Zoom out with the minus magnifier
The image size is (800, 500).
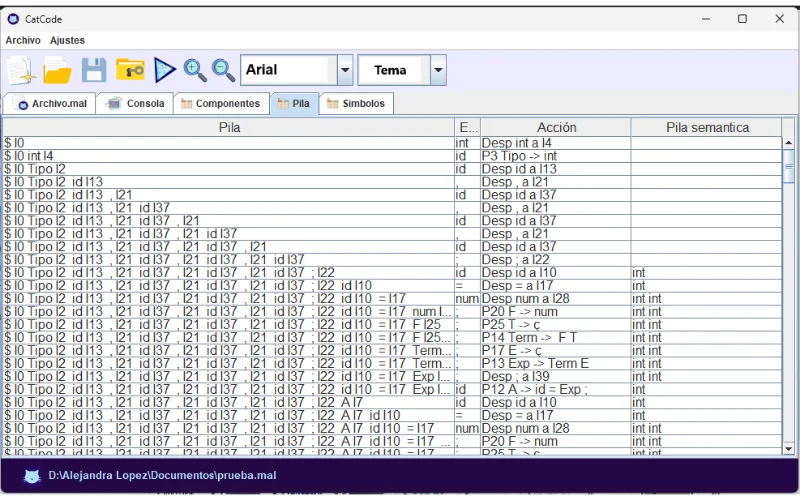(x=223, y=70)
